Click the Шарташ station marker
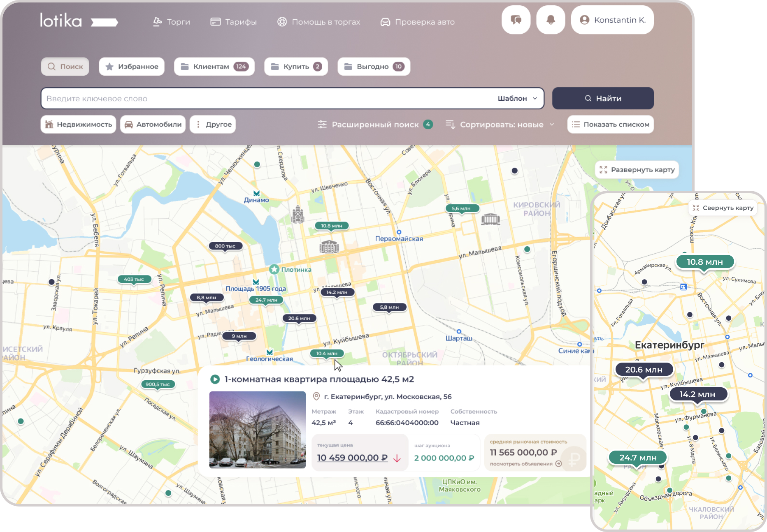The width and height of the screenshot is (767, 532). [x=459, y=331]
